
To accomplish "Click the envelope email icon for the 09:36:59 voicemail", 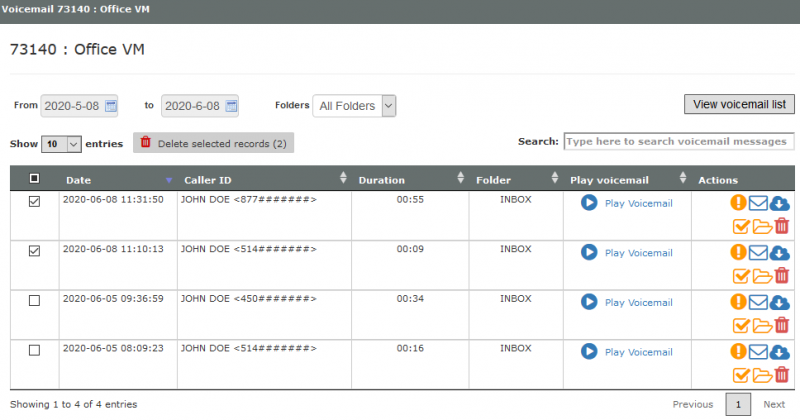I will point(758,302).
